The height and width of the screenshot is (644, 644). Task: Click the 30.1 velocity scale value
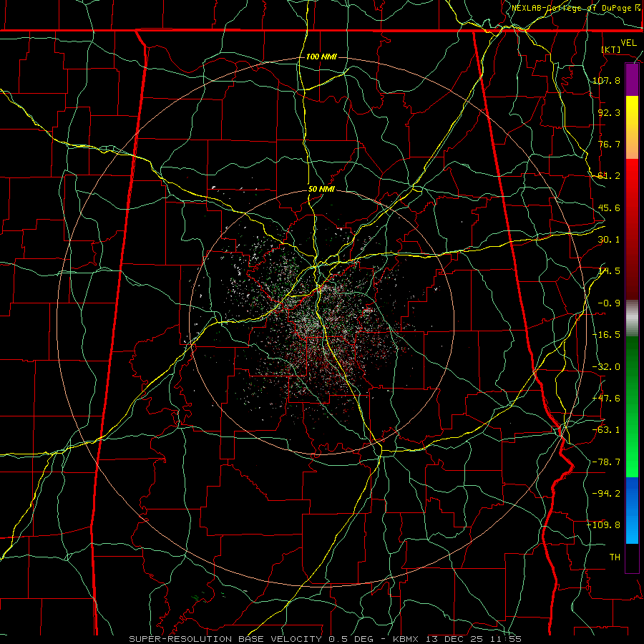(609, 240)
